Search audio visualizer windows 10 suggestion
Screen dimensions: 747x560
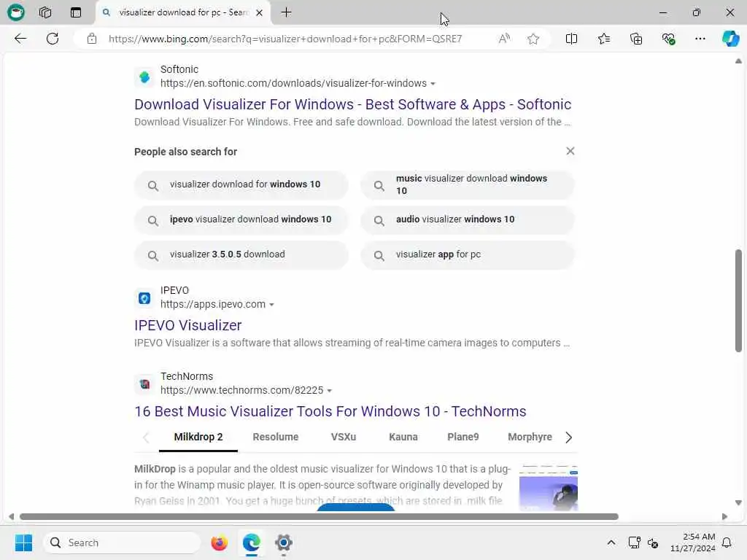pyautogui.click(x=468, y=219)
